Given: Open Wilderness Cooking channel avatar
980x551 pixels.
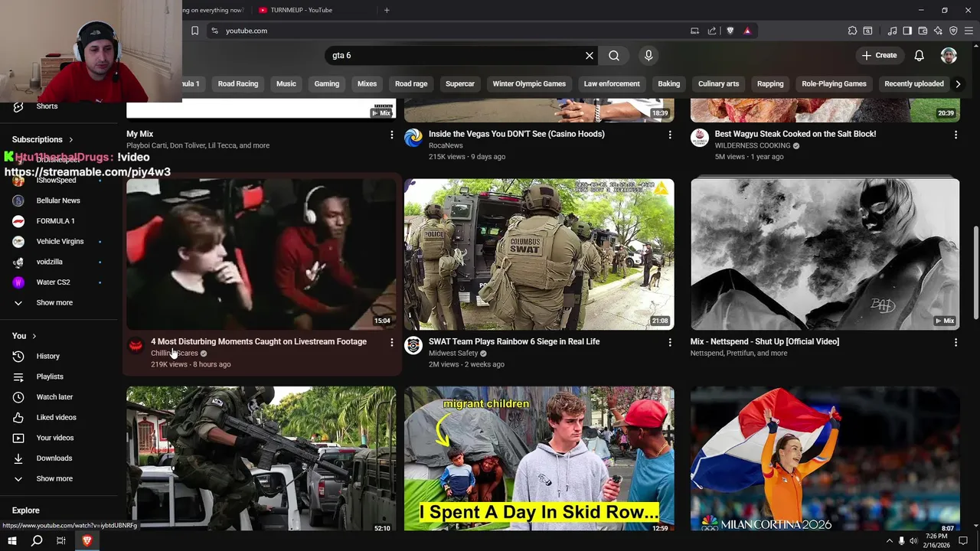Looking at the screenshot, I should [700, 138].
